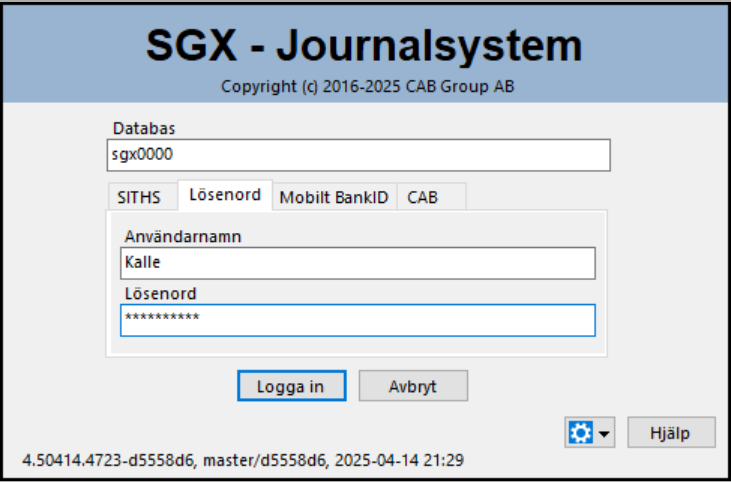Click the Logga in button

tap(291, 386)
